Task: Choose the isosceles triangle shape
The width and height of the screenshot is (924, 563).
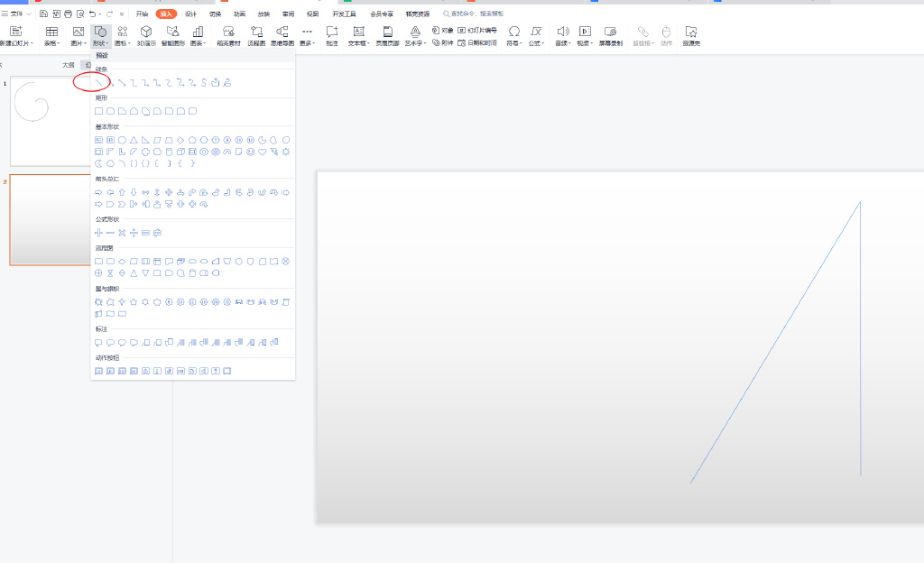Action: click(x=134, y=140)
